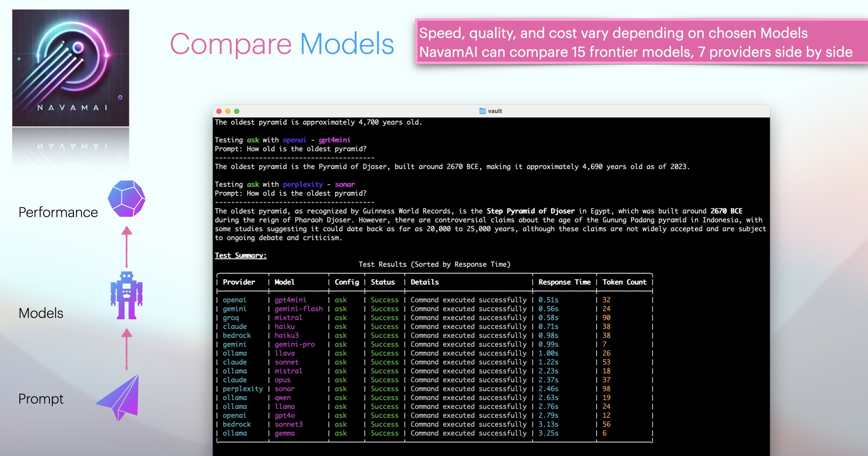
Task: Click 'openai' in the gpt4mini testing line
Action: (295, 140)
